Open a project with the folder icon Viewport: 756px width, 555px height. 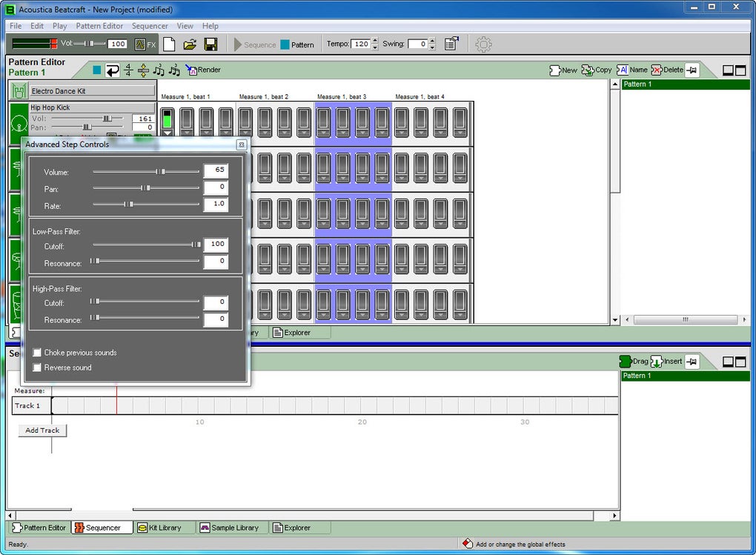click(x=190, y=44)
